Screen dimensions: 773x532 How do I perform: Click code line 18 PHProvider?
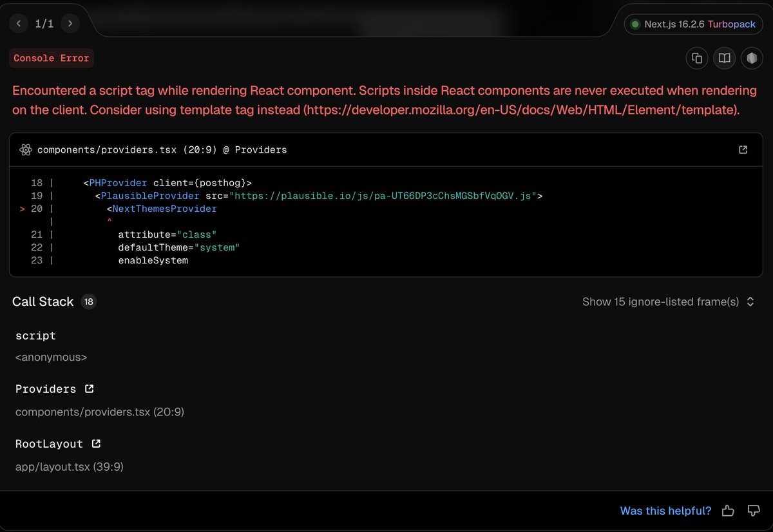[x=167, y=183]
